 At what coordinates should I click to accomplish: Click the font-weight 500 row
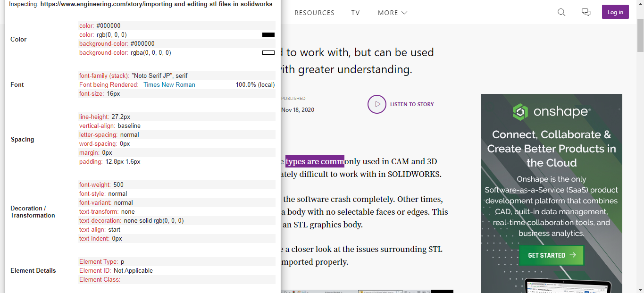coord(177,185)
